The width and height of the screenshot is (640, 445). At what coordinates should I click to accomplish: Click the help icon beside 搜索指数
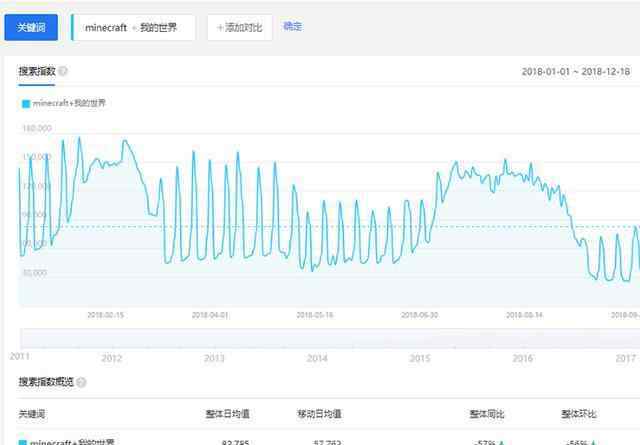click(63, 71)
